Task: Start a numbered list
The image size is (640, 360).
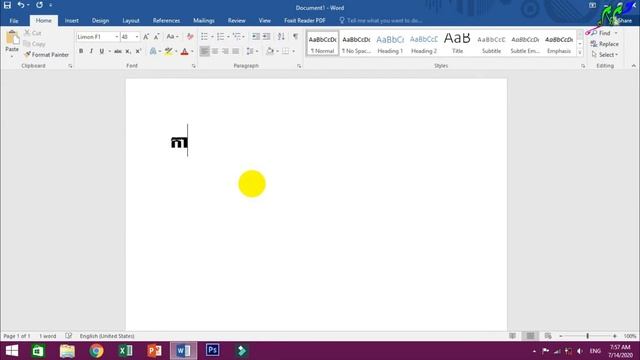Action: pos(220,37)
